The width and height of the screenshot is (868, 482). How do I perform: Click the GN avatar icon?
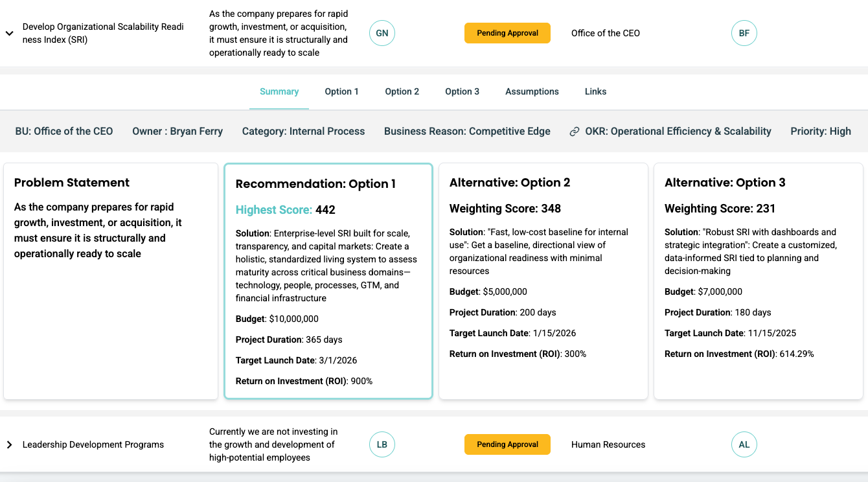click(x=382, y=33)
